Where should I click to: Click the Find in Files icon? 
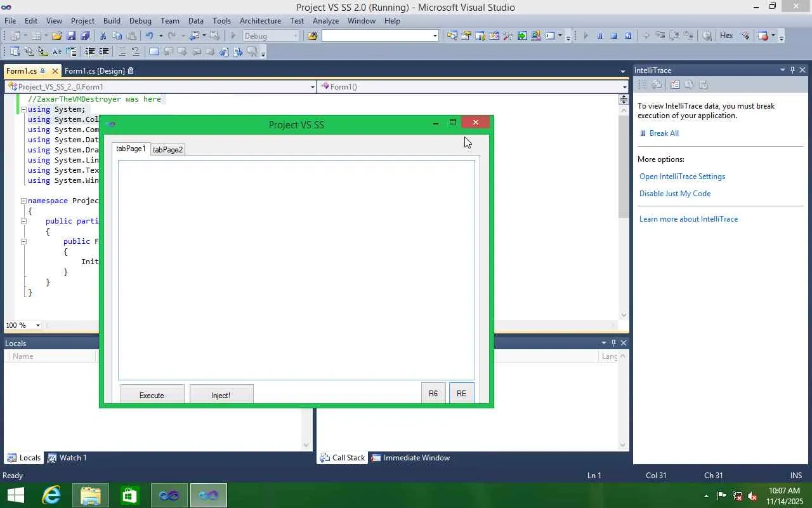[x=312, y=36]
